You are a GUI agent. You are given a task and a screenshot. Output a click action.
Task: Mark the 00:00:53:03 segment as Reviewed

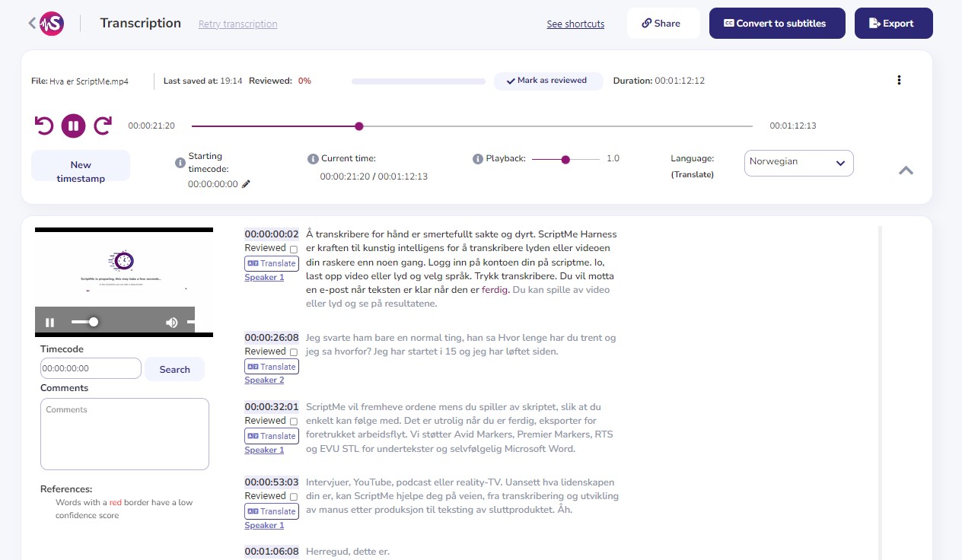tap(294, 496)
